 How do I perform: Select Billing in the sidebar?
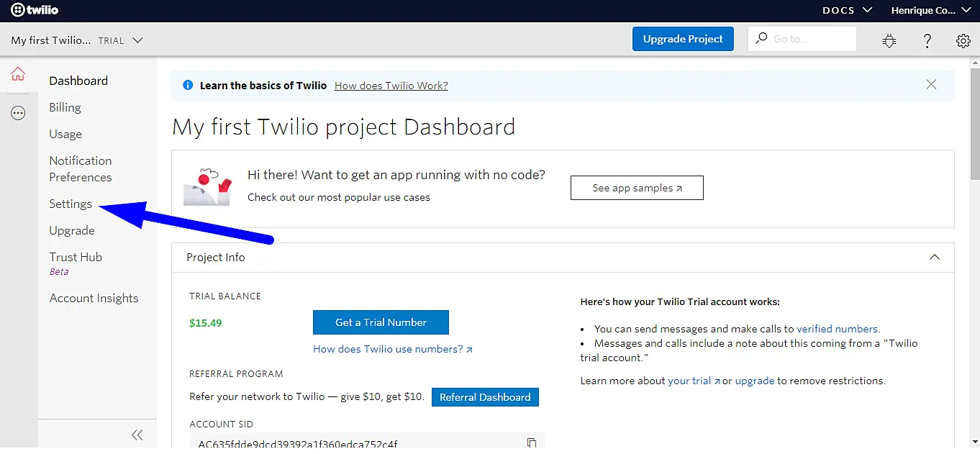click(65, 108)
